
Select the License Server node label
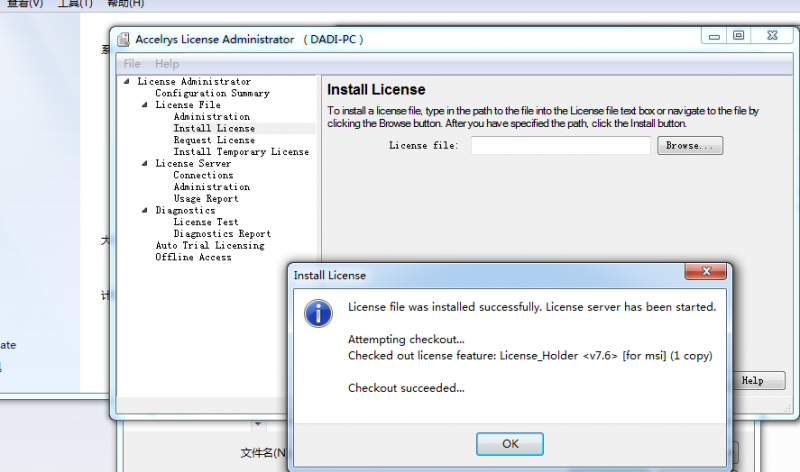coord(193,163)
